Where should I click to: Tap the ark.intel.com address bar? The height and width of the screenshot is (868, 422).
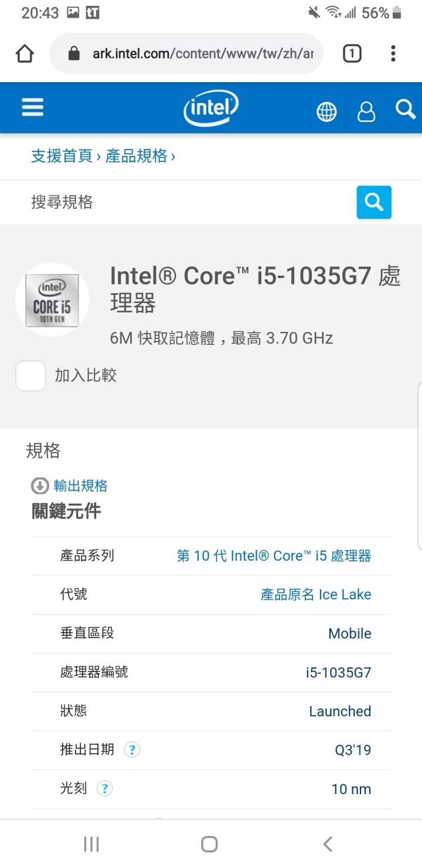[x=186, y=54]
